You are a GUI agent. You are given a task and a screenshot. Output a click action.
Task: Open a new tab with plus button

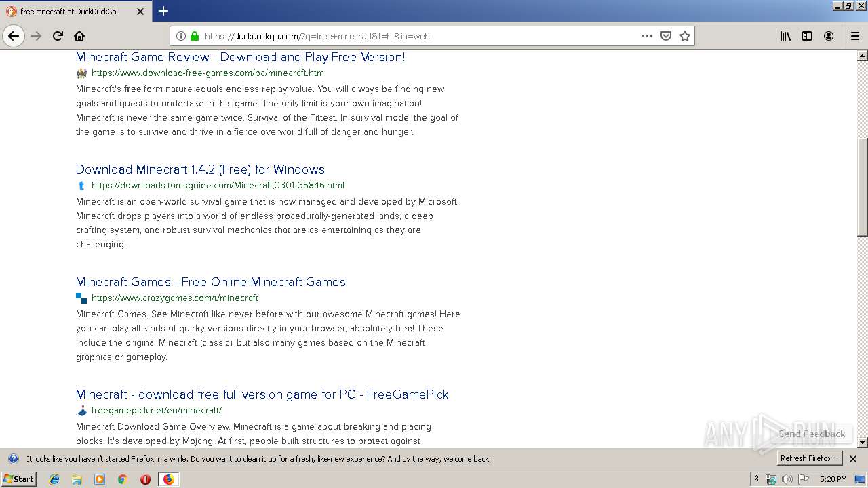(x=163, y=11)
